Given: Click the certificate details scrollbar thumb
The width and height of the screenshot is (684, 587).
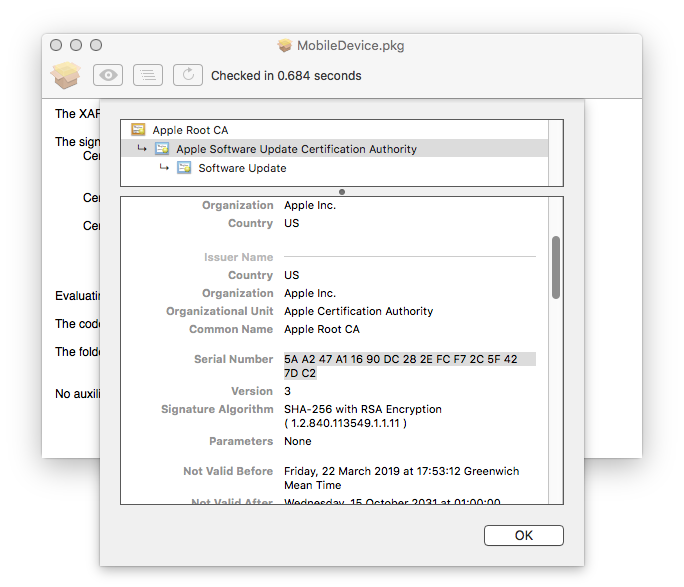Looking at the screenshot, I should pyautogui.click(x=556, y=267).
